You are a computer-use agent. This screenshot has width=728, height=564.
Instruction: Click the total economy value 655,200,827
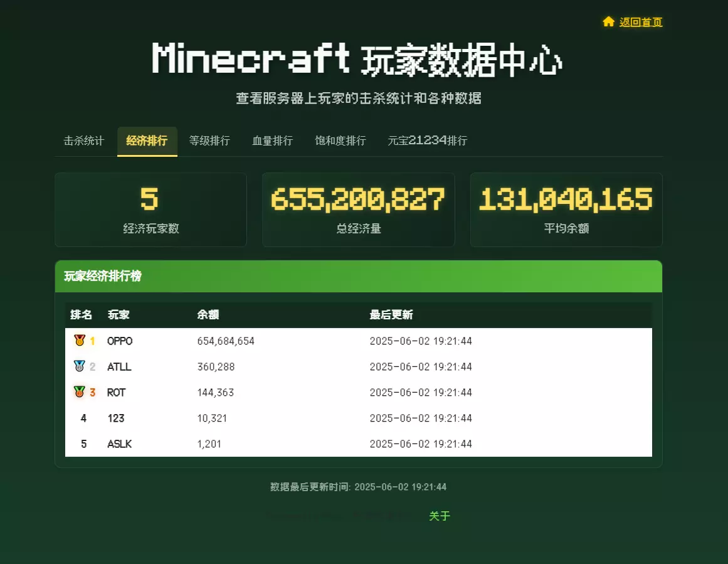click(358, 200)
